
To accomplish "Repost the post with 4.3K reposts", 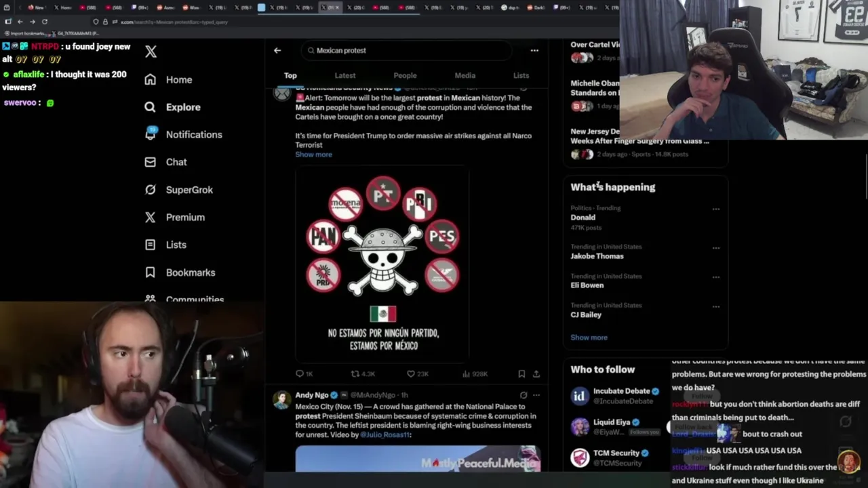I will (362, 374).
